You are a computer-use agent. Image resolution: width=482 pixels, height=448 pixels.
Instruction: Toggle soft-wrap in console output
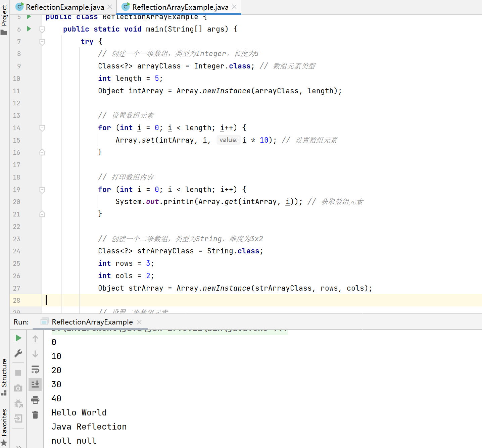[35, 369]
